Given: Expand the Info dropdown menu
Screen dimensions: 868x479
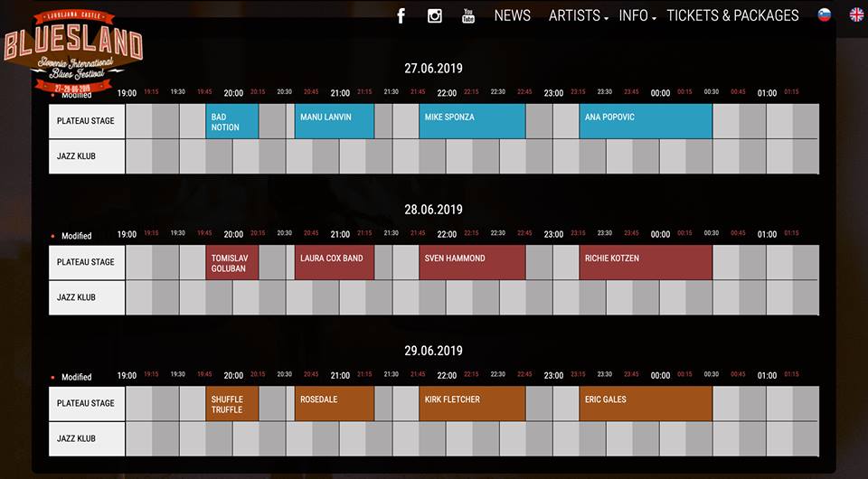Looking at the screenshot, I should [637, 15].
